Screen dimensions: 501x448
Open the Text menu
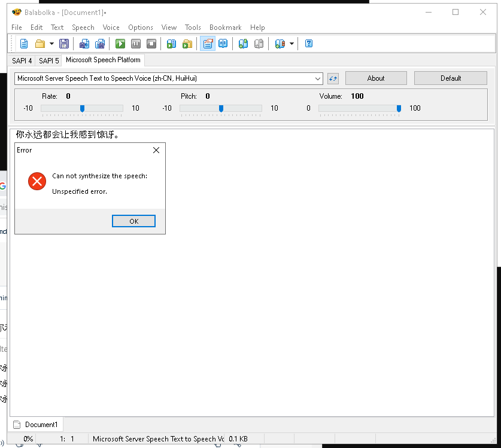click(x=57, y=28)
